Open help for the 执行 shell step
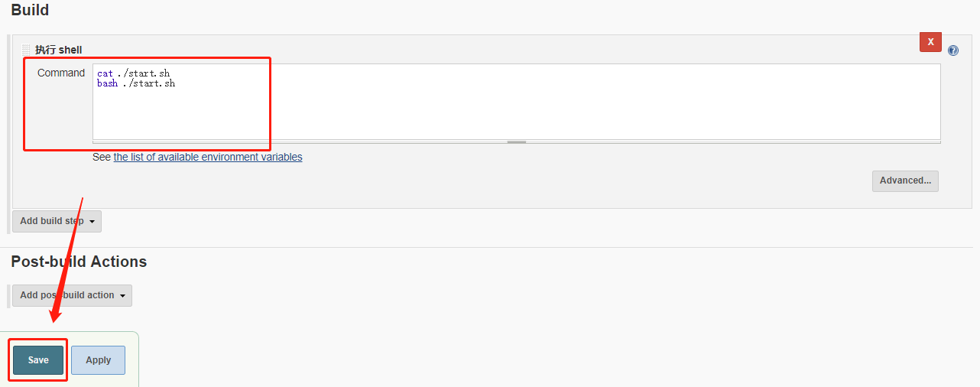This screenshot has height=387, width=980. point(953,50)
